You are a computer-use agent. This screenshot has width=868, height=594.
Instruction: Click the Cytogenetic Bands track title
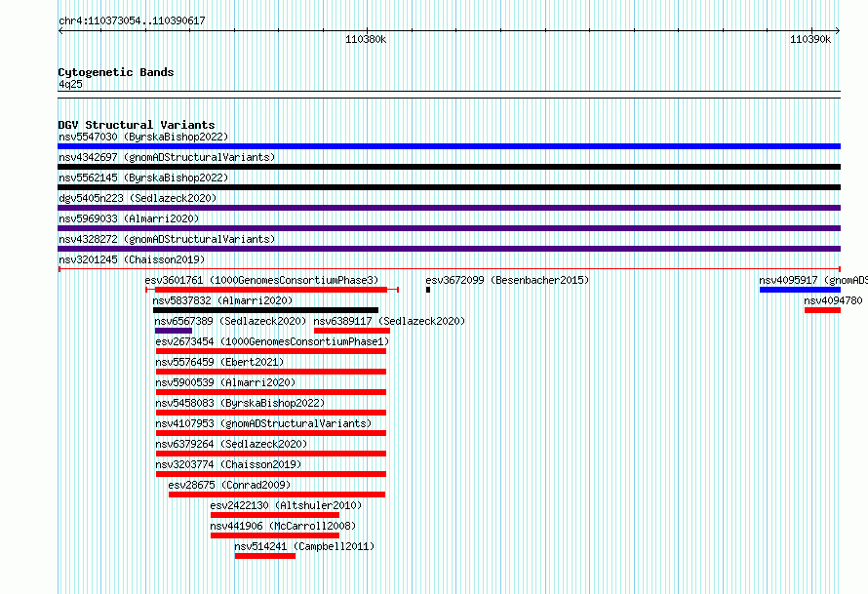(x=116, y=72)
